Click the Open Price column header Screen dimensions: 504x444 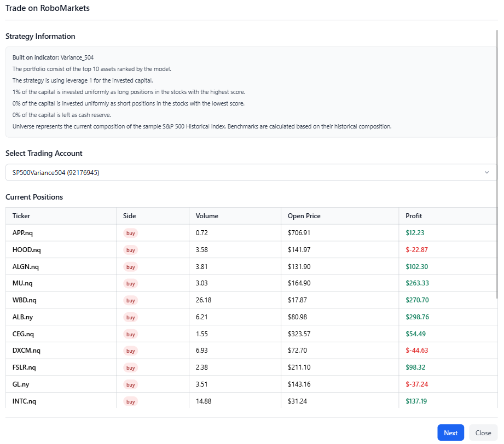pyautogui.click(x=304, y=216)
